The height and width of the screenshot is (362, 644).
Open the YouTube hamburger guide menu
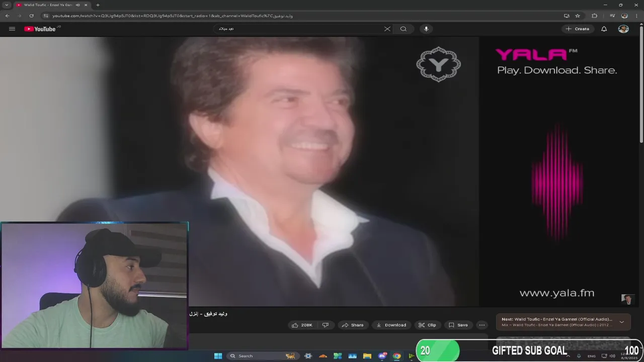click(x=12, y=29)
